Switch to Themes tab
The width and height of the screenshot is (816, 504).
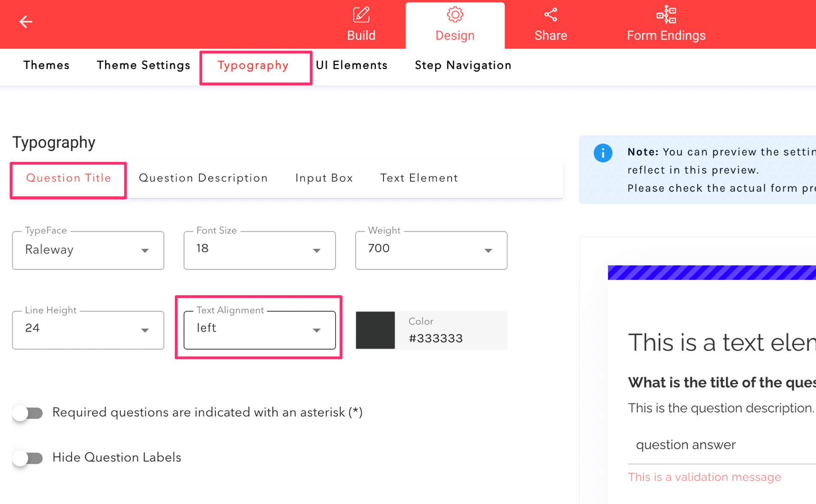coord(46,66)
